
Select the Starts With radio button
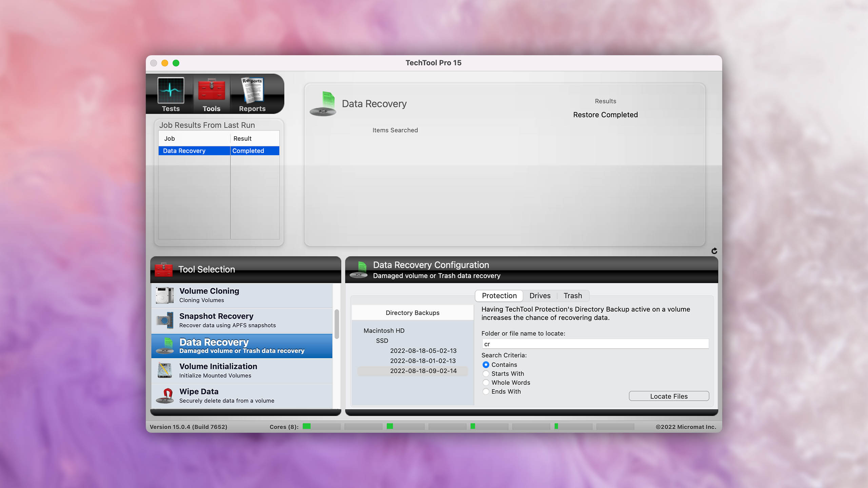(486, 373)
